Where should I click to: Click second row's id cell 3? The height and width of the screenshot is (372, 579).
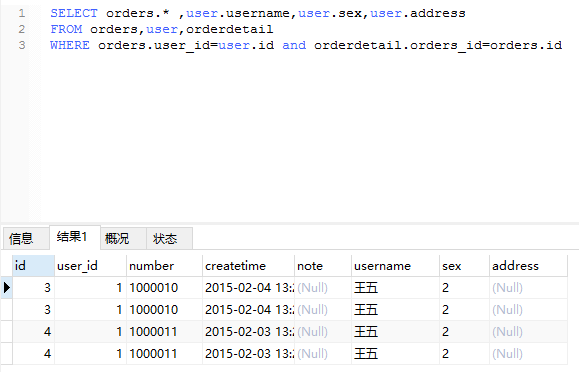click(x=33, y=310)
